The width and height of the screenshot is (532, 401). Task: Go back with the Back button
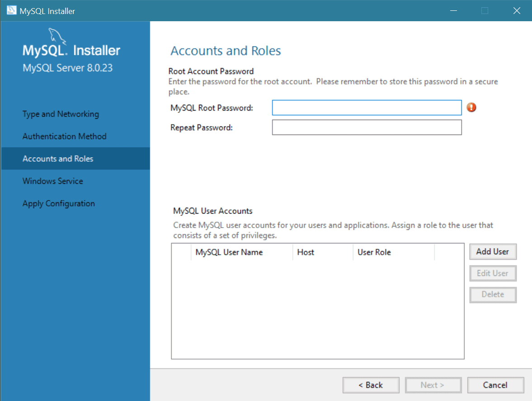(371, 385)
